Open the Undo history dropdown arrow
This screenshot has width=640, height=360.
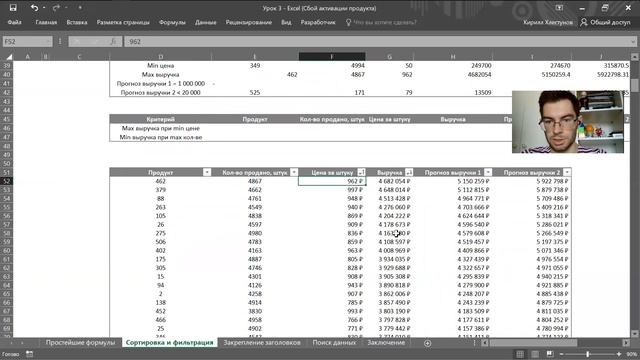coord(44,8)
